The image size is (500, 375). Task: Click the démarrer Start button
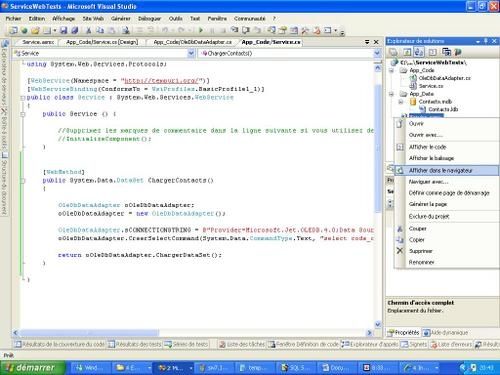tap(32, 368)
